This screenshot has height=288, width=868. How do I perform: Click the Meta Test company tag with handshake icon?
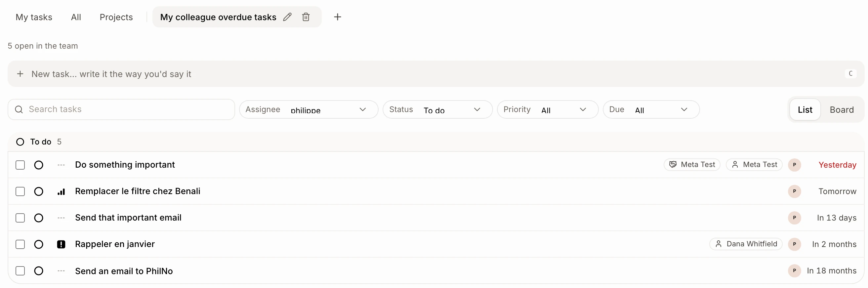click(x=692, y=165)
